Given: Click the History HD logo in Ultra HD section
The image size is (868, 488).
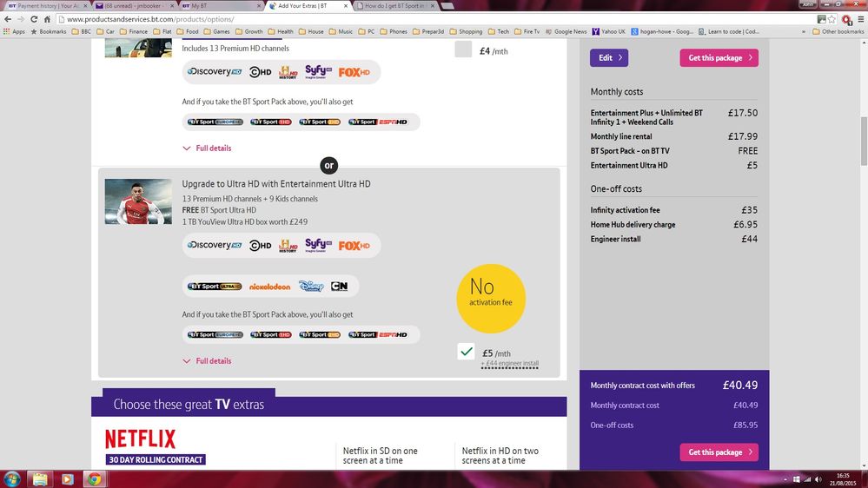Looking at the screenshot, I should point(288,245).
